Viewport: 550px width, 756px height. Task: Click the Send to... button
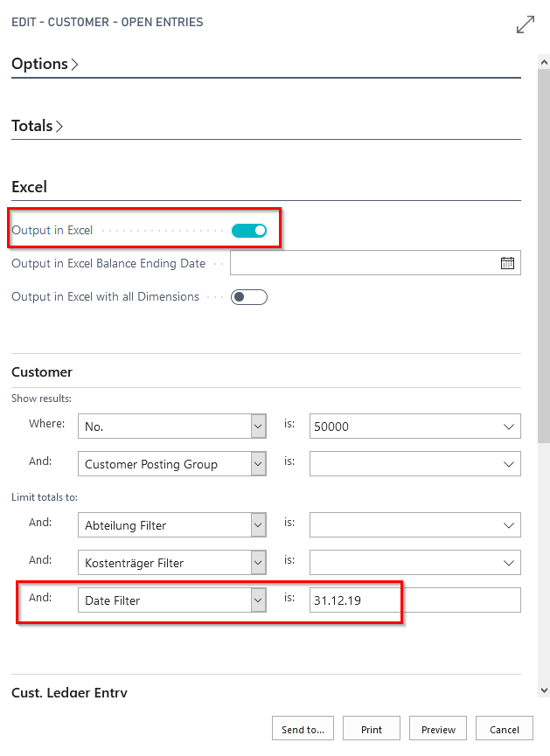(303, 728)
